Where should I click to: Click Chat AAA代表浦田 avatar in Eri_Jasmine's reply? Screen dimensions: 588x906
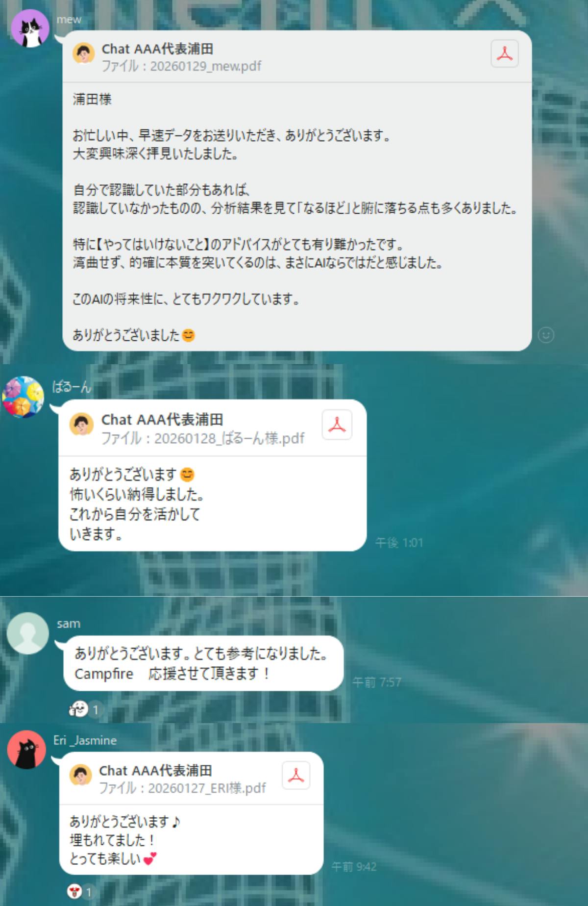click(x=81, y=775)
